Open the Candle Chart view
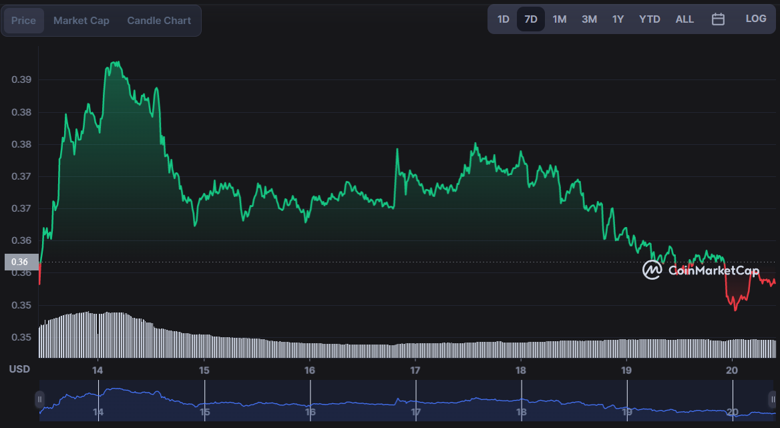 (x=160, y=20)
